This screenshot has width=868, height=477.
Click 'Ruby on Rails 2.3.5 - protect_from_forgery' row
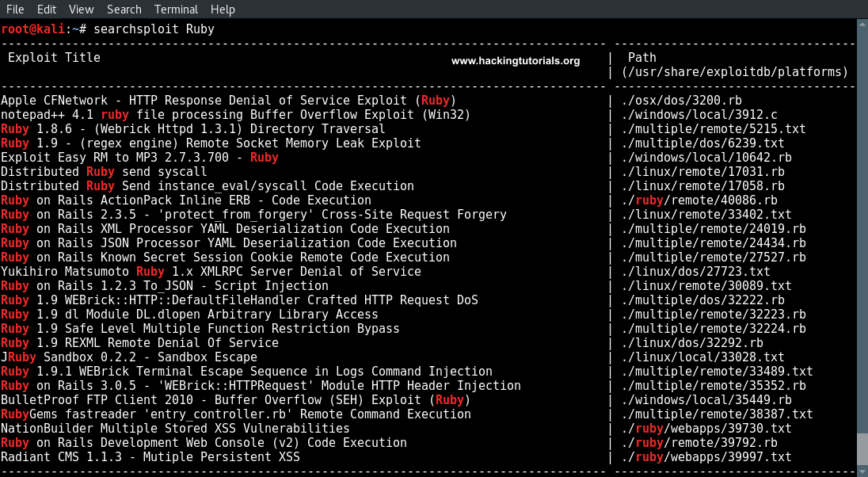point(253,215)
